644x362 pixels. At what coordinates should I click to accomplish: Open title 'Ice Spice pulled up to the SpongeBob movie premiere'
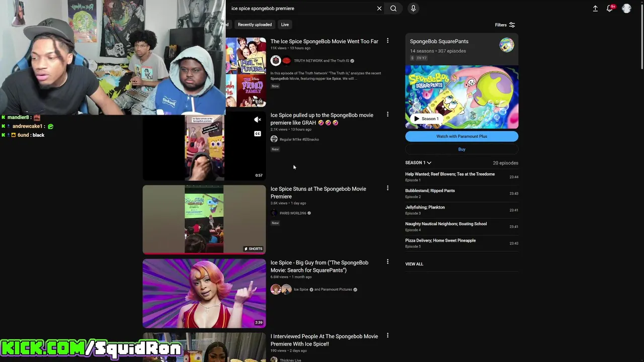tap(322, 119)
